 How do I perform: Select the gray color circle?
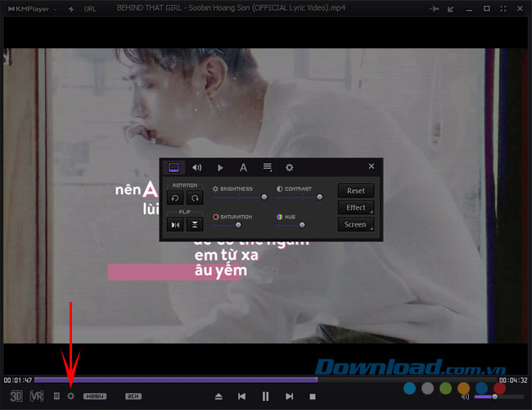(427, 388)
